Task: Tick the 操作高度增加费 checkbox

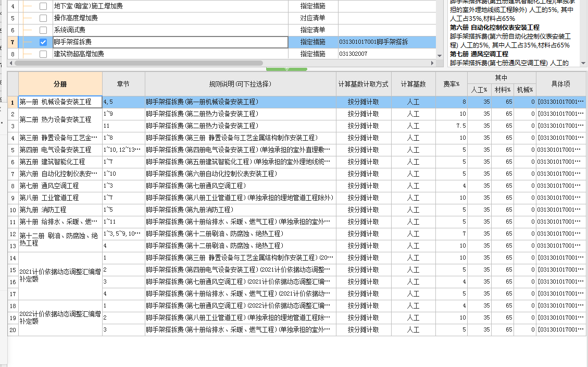Action: point(43,18)
